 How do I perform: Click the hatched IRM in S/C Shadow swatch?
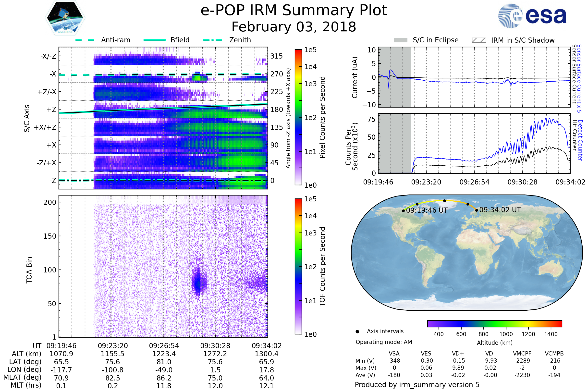point(479,40)
